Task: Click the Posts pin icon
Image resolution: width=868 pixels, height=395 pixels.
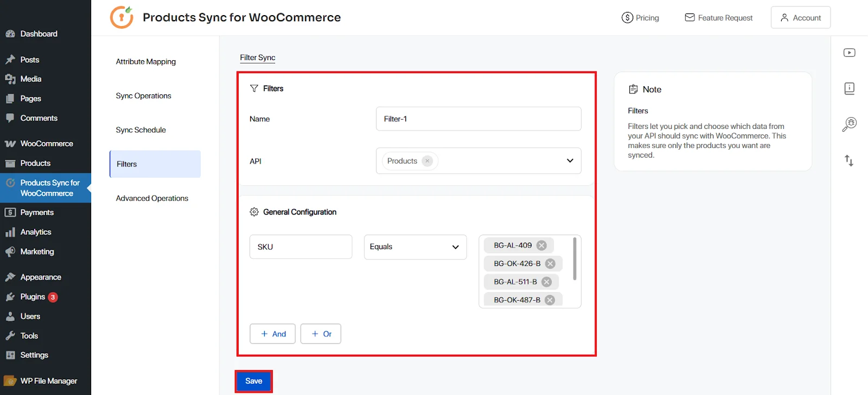Action: pos(10,60)
